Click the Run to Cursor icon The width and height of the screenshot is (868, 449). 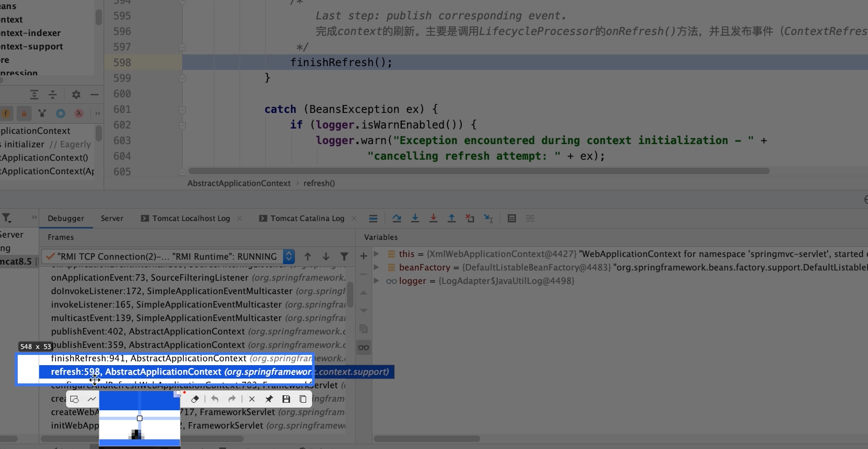point(488,218)
